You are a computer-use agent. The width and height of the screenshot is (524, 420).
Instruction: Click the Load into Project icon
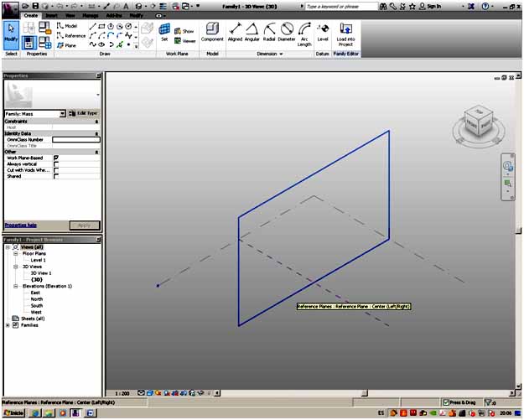pyautogui.click(x=345, y=32)
